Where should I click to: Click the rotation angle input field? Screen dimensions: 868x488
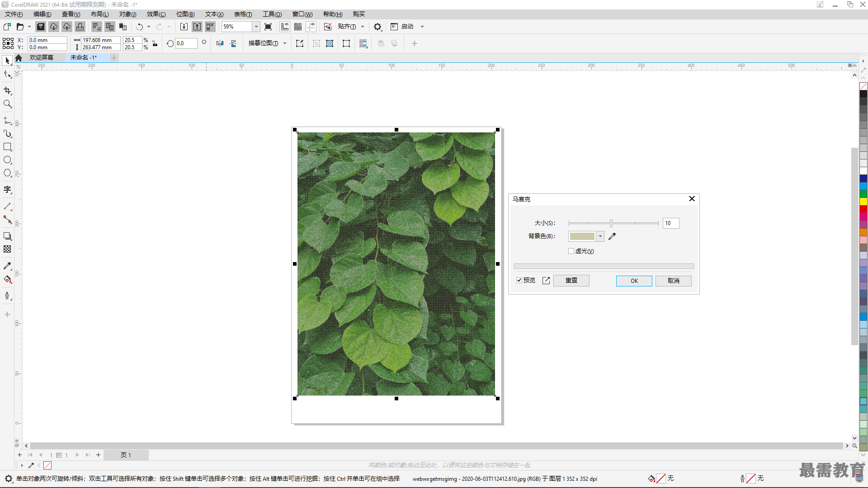point(186,43)
